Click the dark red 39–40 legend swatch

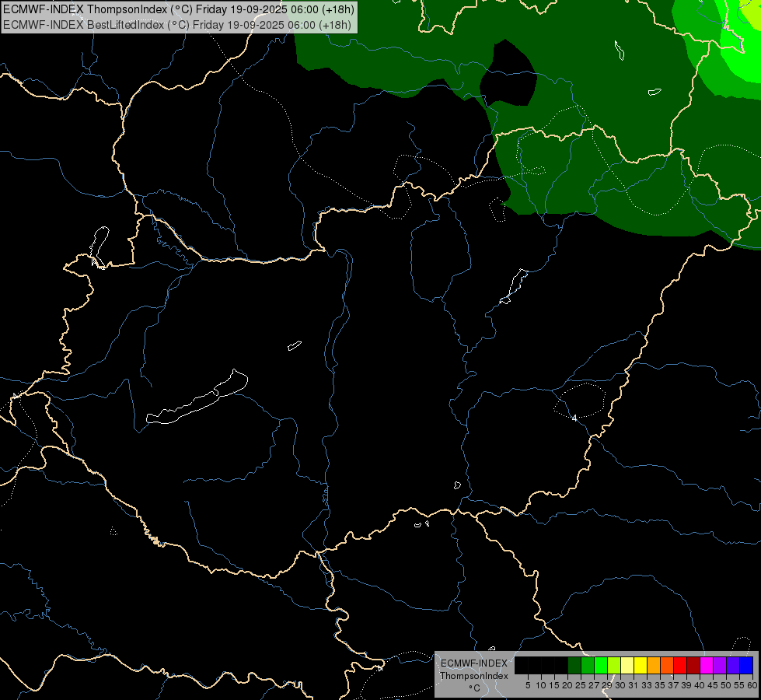click(x=693, y=666)
